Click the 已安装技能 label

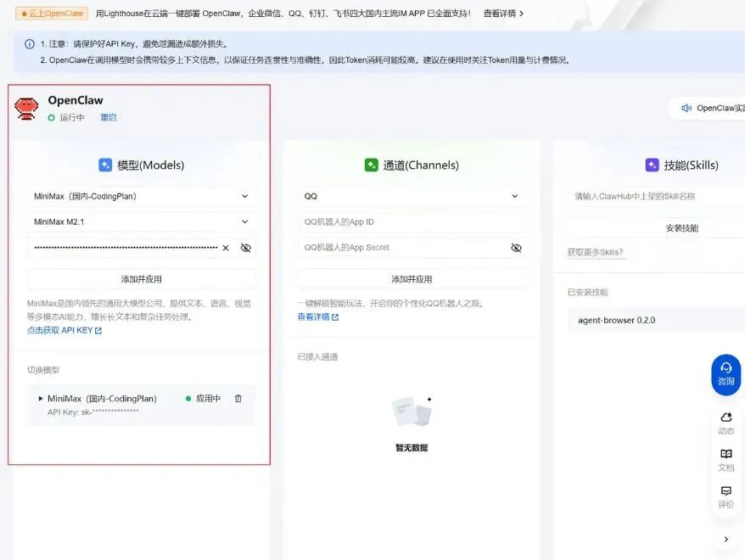point(588,292)
